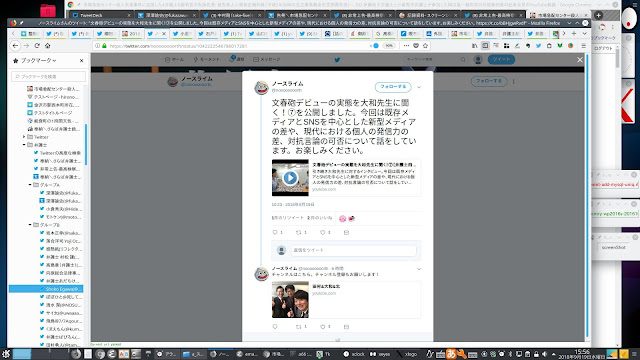Open tweet options chevron in popup
Viewport: 640px width, 360px height.
(x=419, y=87)
